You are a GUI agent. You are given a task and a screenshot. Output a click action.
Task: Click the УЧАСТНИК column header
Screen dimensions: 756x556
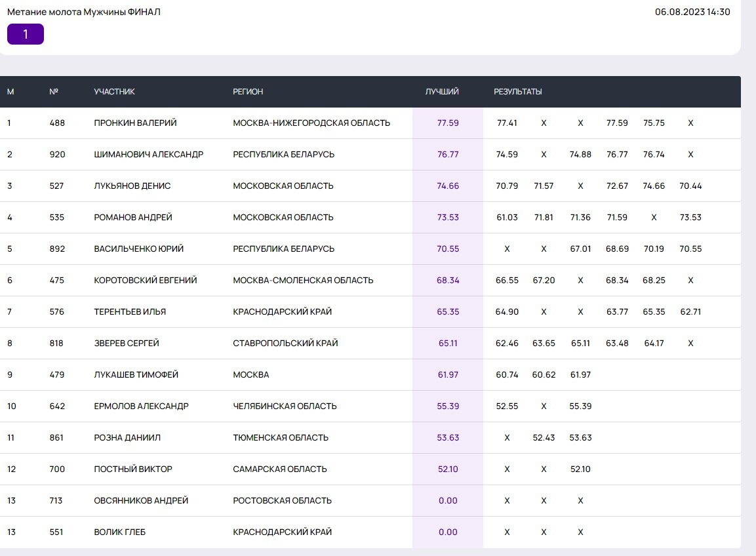114,92
